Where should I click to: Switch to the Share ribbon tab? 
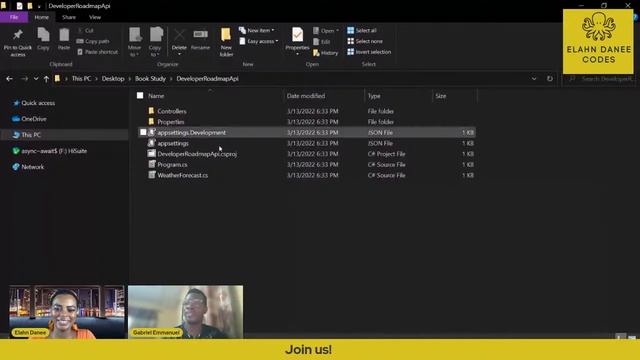pos(69,17)
